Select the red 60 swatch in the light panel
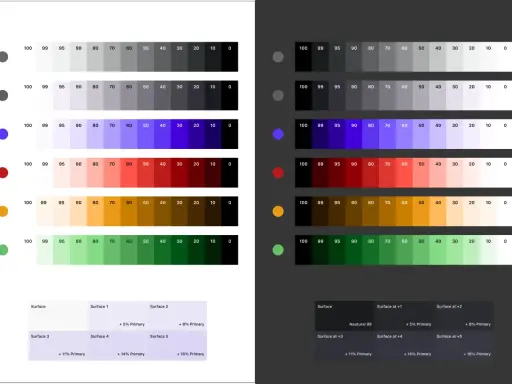512x384 pixels. 129,173
